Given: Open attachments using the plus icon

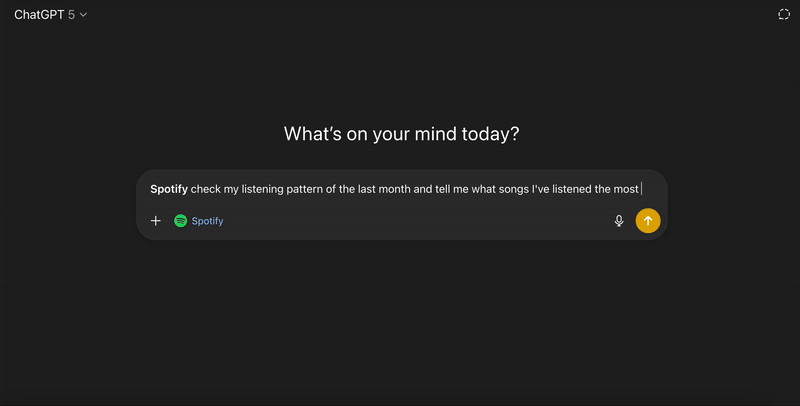Looking at the screenshot, I should coord(155,221).
